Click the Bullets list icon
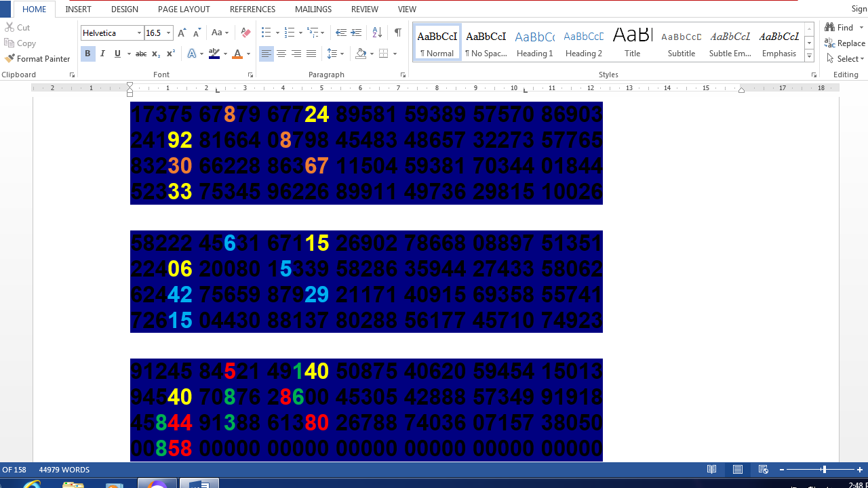 click(x=266, y=33)
